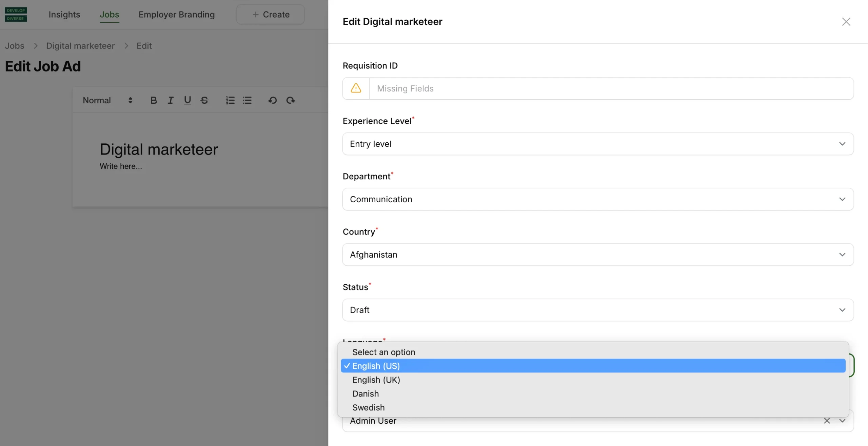Redo the last edit
This screenshot has width=868, height=446.
(290, 100)
